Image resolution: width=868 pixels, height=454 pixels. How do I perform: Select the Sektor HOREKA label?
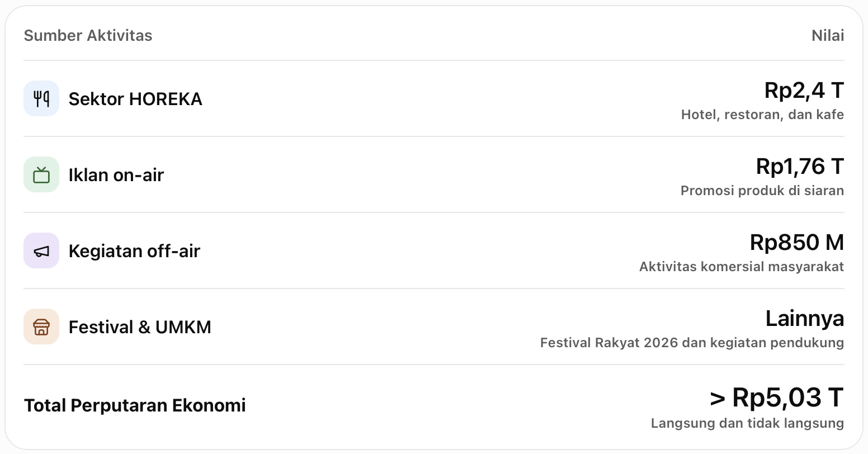point(135,99)
